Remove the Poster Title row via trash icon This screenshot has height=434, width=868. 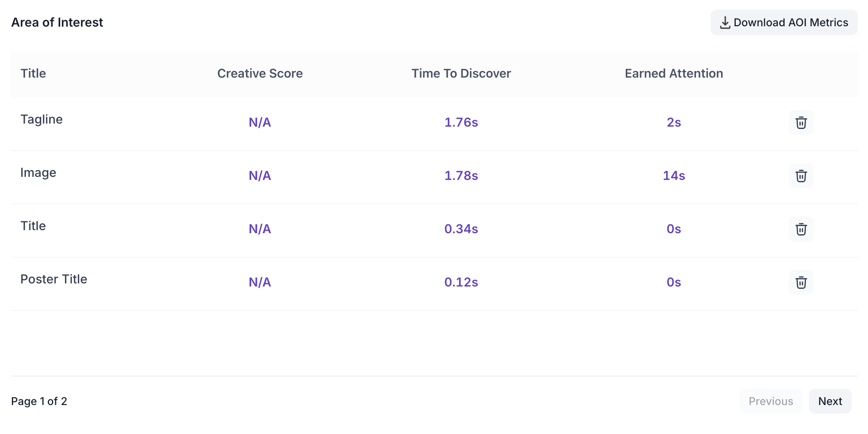point(801,282)
